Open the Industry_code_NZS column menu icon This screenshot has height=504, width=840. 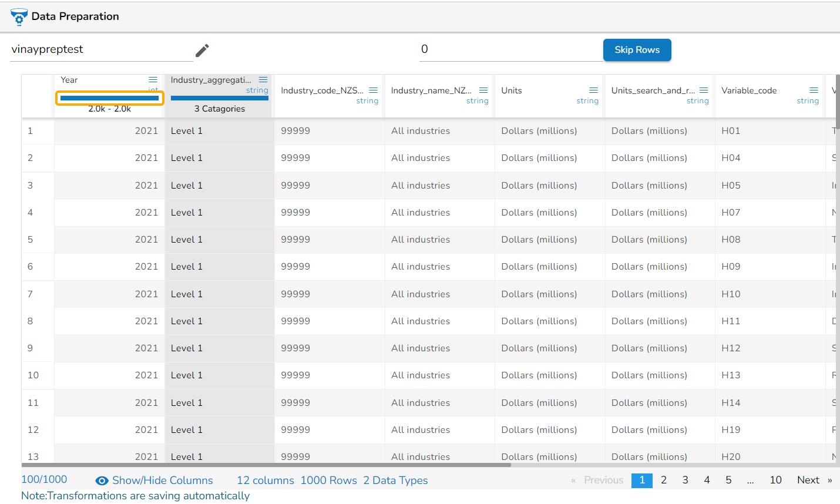coord(373,90)
